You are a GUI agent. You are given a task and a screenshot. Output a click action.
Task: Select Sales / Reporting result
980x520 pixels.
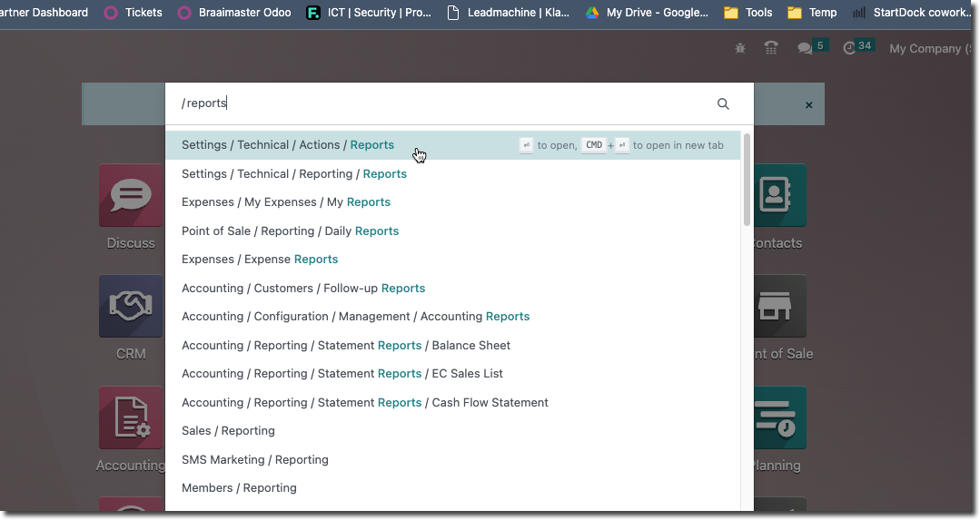tap(453, 431)
